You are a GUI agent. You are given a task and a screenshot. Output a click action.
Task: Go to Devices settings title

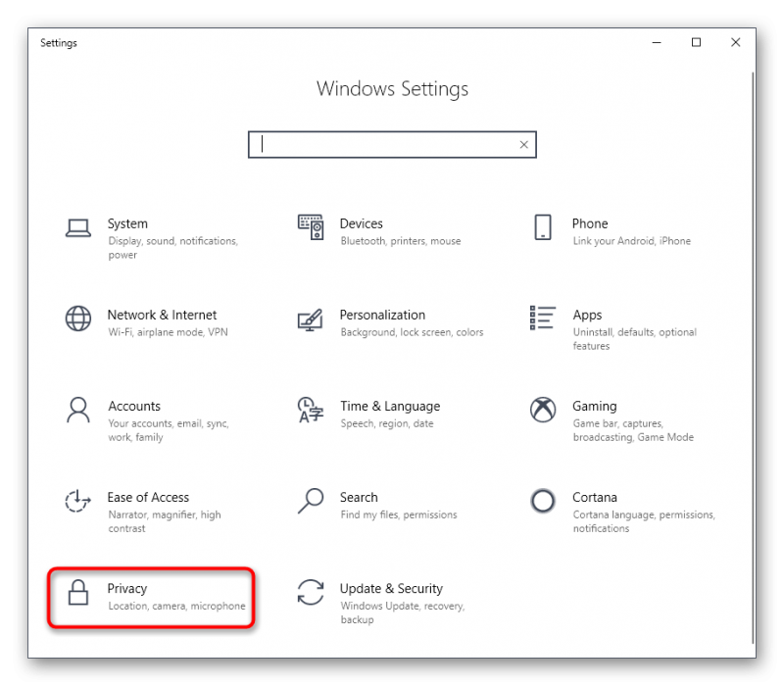click(x=361, y=223)
